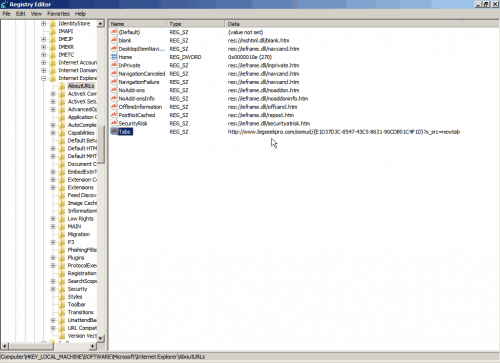This screenshot has height=363, width=500.
Task: Open the File menu
Action: (x=6, y=14)
